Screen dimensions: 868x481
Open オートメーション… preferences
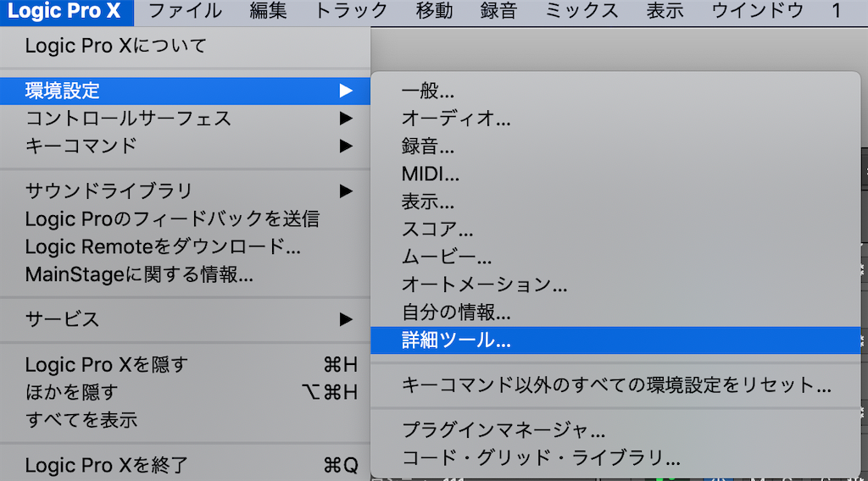coord(615,285)
